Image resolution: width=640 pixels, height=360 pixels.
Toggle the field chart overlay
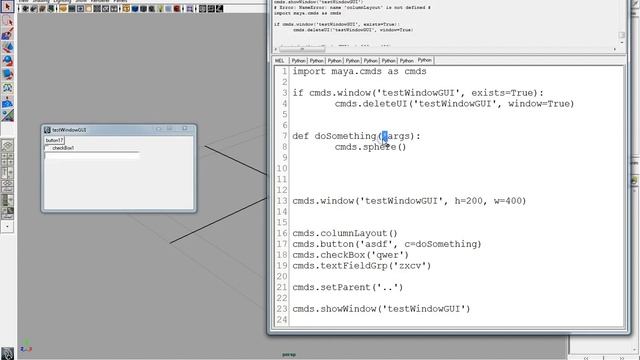pos(96,9)
